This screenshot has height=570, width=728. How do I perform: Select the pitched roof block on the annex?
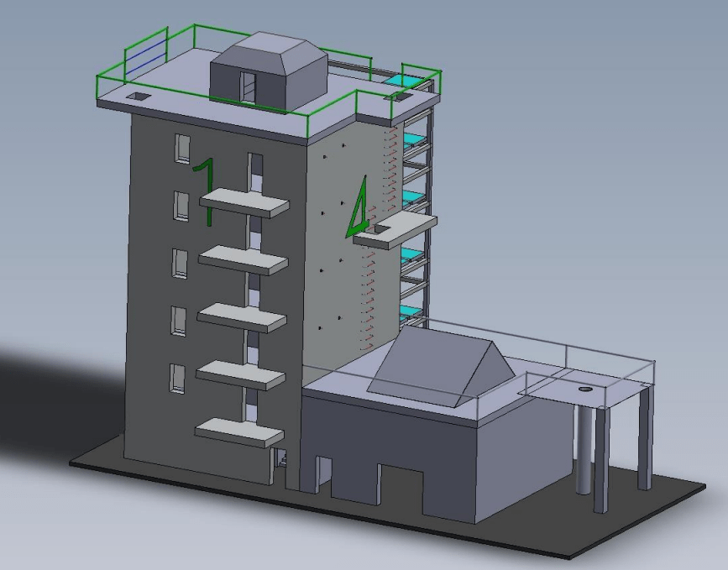point(441,366)
